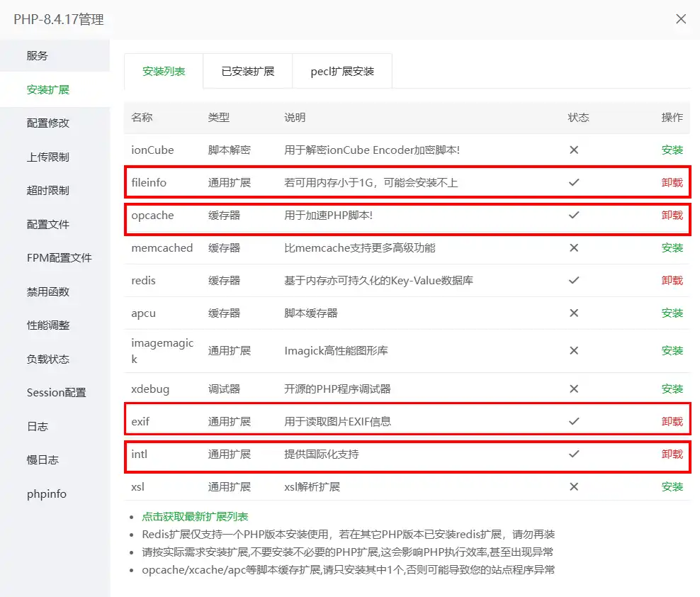700x597 pixels.
Task: Select 性能调整 in the sidebar
Action: click(48, 325)
